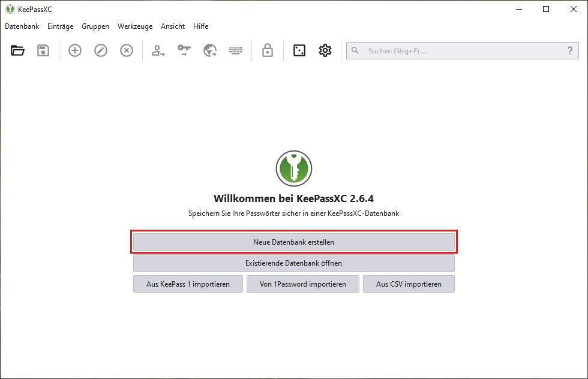Click the copy URL globe icon
The width and height of the screenshot is (588, 379).
coord(209,51)
